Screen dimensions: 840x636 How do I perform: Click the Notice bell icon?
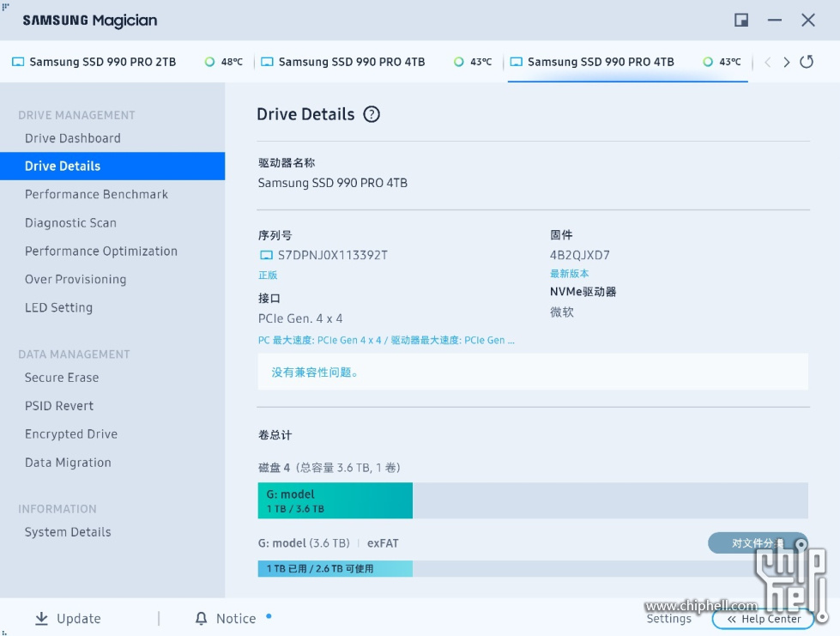tap(201, 618)
